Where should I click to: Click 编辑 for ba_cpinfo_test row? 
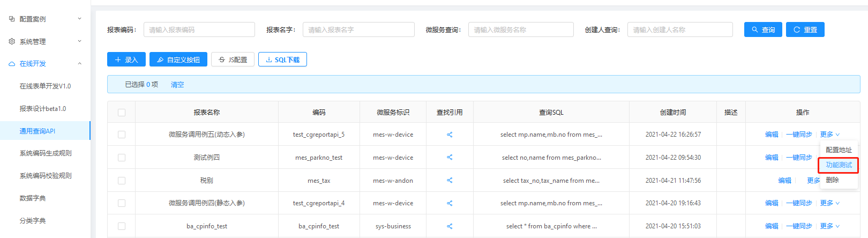(772, 226)
